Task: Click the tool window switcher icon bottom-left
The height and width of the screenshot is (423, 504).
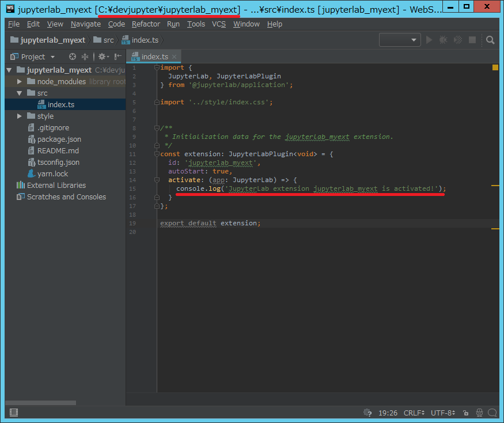Action: tap(13, 412)
